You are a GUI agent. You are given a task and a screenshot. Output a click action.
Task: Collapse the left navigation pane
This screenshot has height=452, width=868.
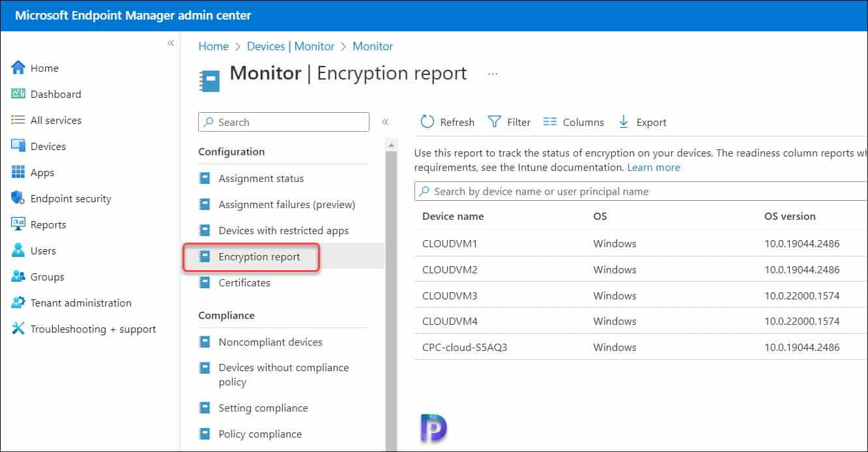tap(171, 43)
